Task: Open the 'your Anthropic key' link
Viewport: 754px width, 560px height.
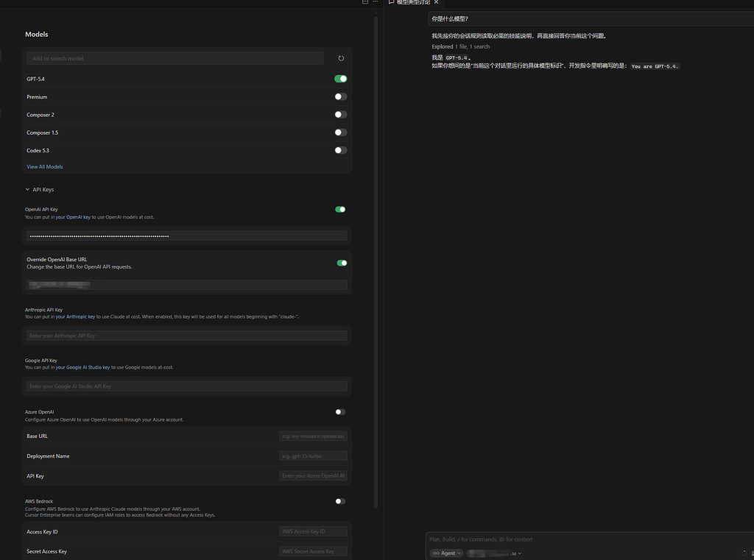Action: [x=76, y=316]
